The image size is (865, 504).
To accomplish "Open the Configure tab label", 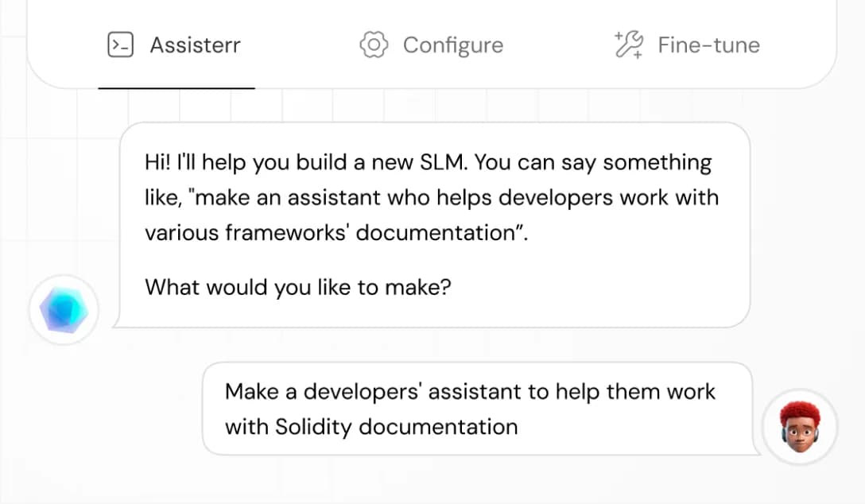I will [x=452, y=45].
